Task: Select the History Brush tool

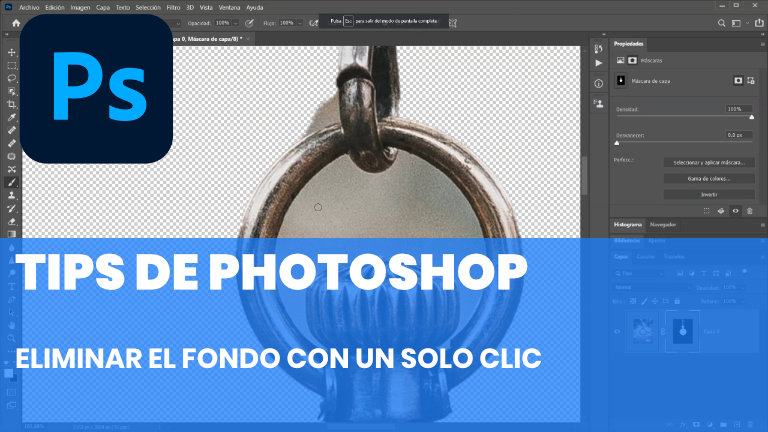Action: [12, 208]
